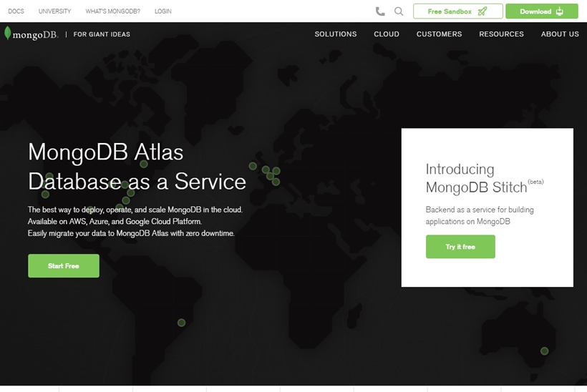Click the FOR GIANT IDEAS tagline
Screen dimensions: 587x392
pos(102,34)
